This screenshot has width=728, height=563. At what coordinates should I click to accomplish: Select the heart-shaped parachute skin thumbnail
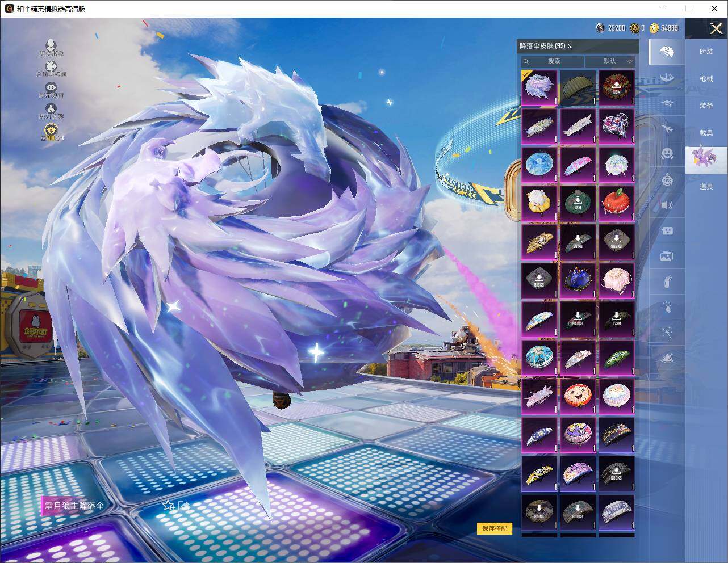[x=617, y=127]
